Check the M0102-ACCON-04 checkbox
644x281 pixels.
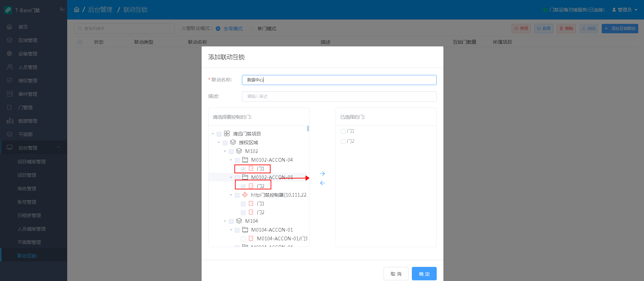237,160
